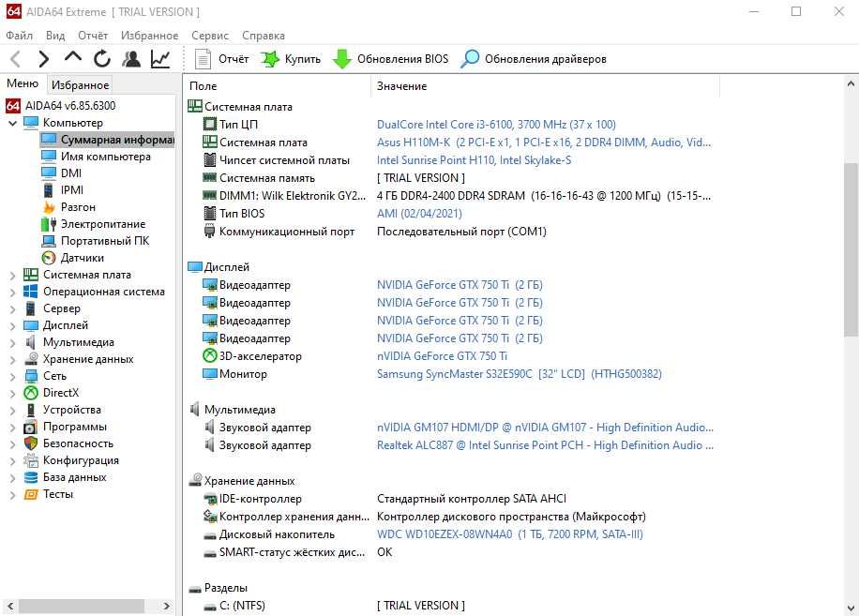Click the Безопасность shield icon
The height and width of the screenshot is (616, 859).
pos(31,443)
